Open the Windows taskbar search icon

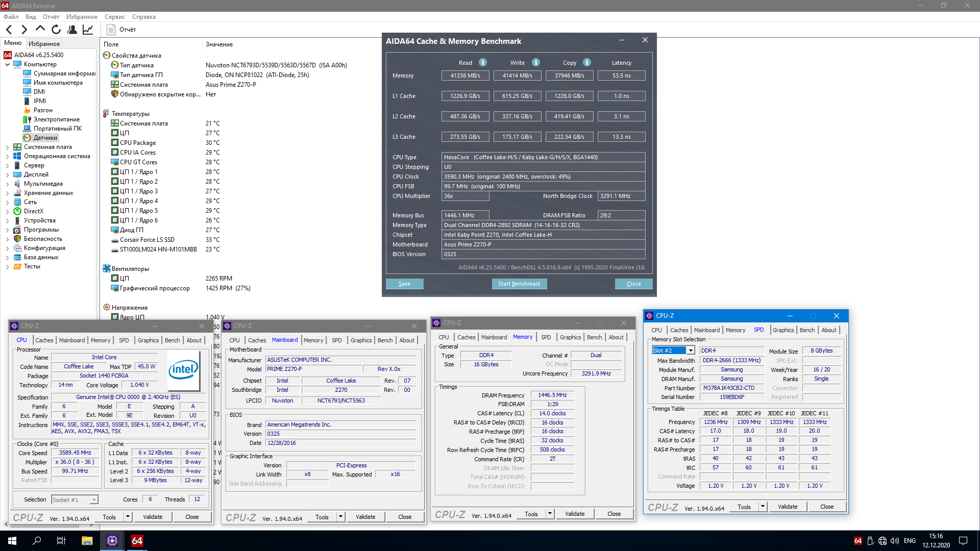click(37, 541)
